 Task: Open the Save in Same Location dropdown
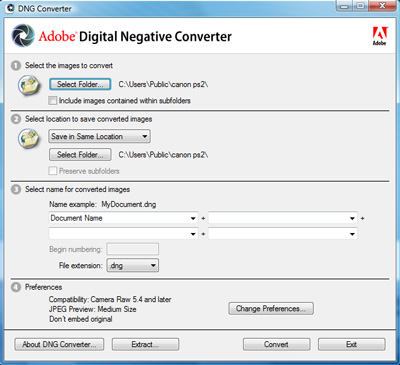tap(100, 136)
